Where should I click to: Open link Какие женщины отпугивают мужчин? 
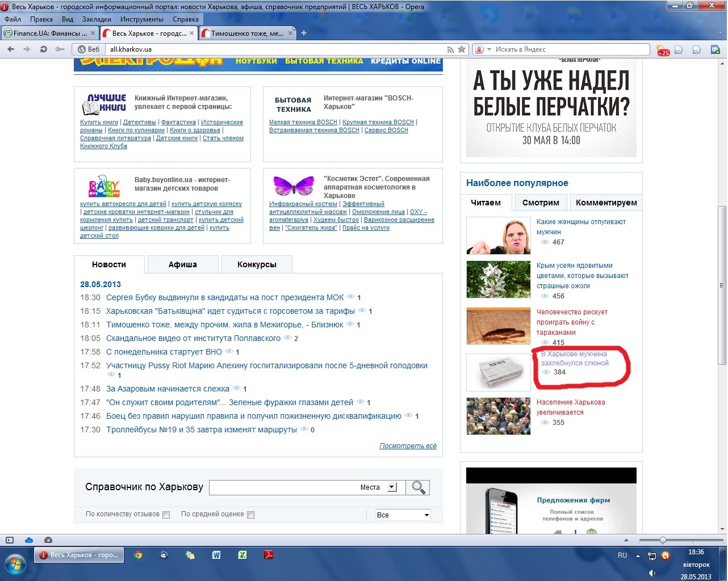tap(581, 227)
